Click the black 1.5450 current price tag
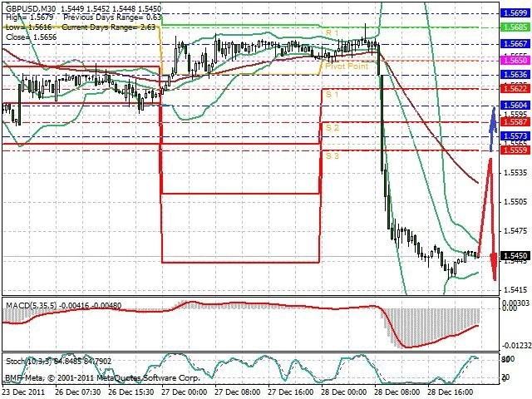The width and height of the screenshot is (532, 399). [x=515, y=255]
